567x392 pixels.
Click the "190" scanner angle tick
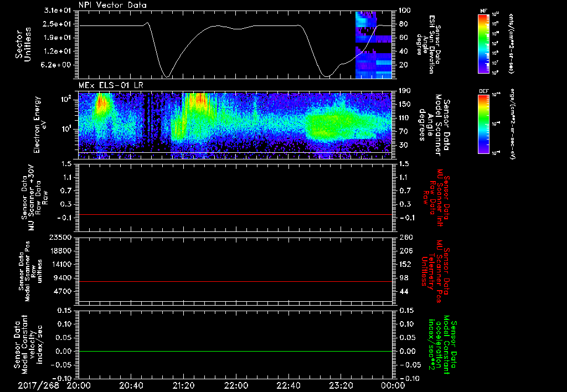coord(405,91)
